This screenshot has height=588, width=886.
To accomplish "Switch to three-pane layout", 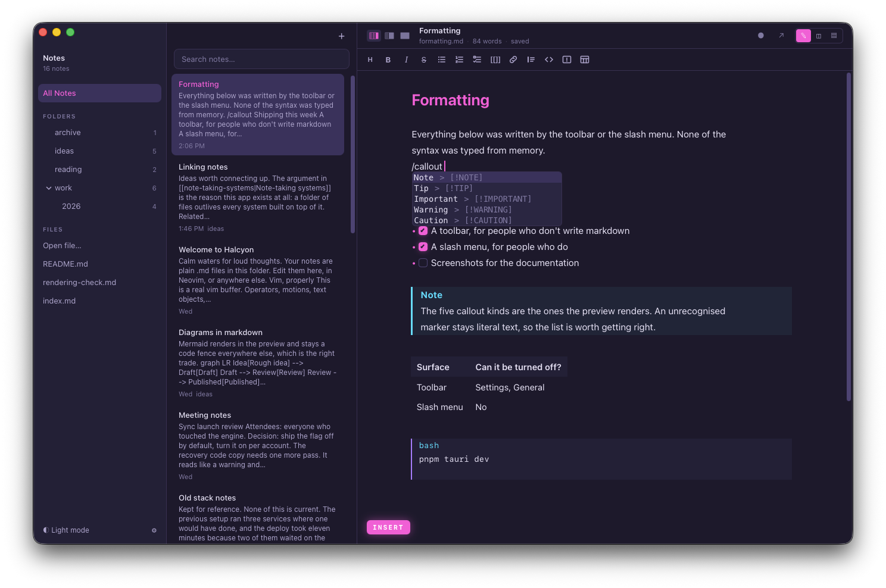I will coord(374,36).
